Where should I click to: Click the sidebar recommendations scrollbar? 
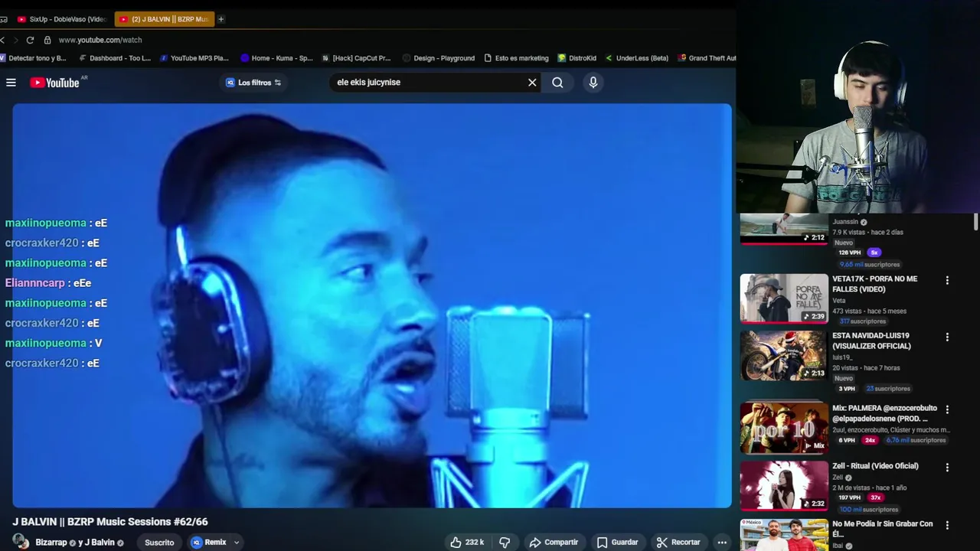click(975, 223)
